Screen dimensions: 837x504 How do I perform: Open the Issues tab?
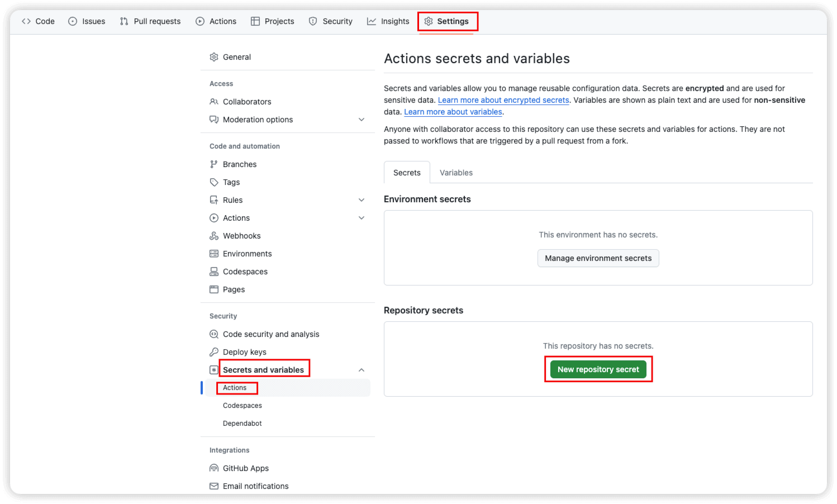pyautogui.click(x=87, y=21)
